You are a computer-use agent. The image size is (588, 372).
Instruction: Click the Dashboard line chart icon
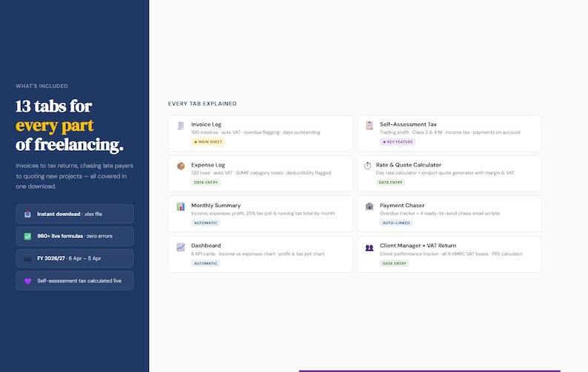point(181,247)
